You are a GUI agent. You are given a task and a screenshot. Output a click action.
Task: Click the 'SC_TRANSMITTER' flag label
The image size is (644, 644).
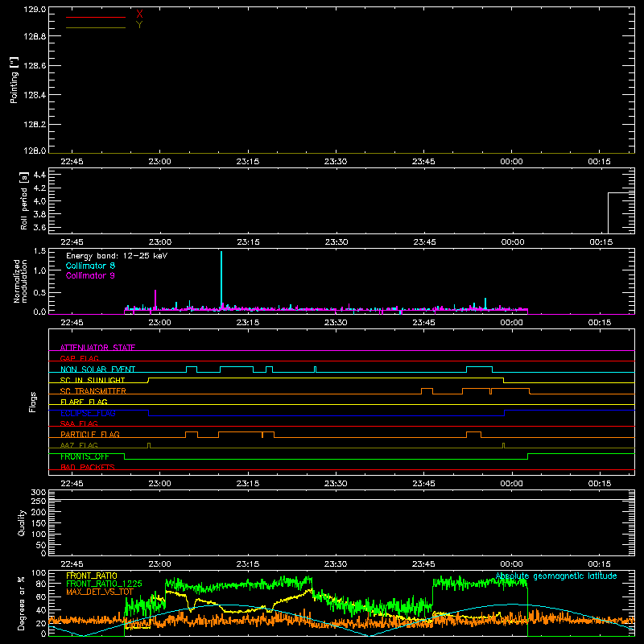pyautogui.click(x=93, y=391)
